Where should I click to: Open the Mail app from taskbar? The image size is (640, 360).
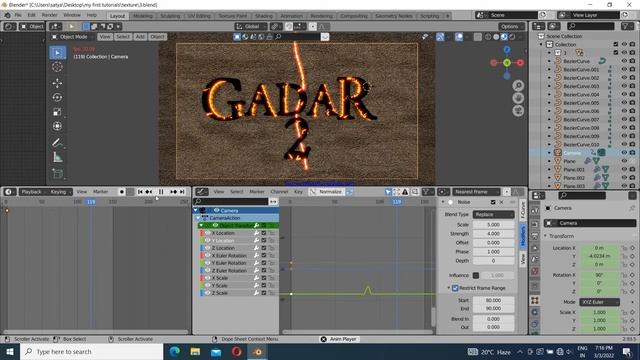[216, 351]
